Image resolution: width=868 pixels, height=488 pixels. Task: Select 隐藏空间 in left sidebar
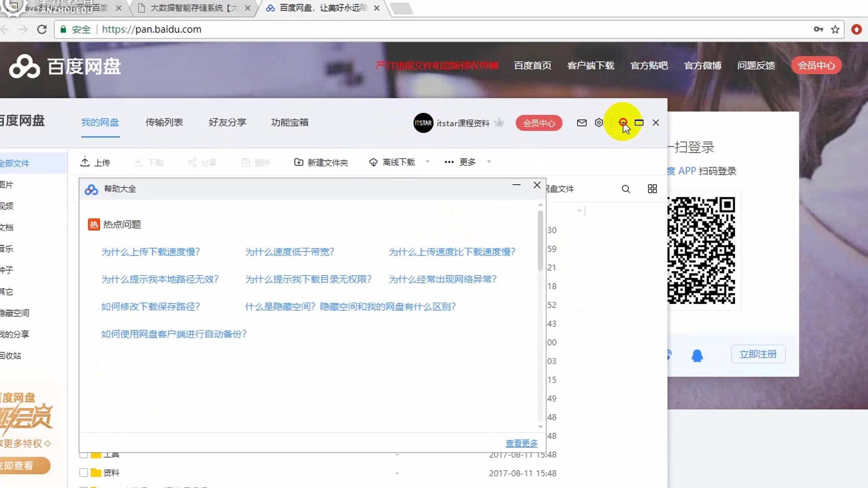[x=14, y=313]
